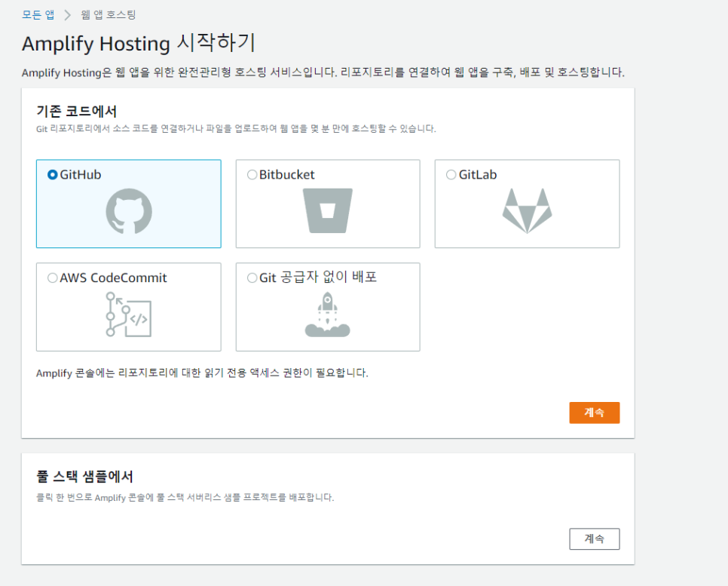Click the GitLab fox logo icon
Screen dimensions: 728x586
[527, 211]
